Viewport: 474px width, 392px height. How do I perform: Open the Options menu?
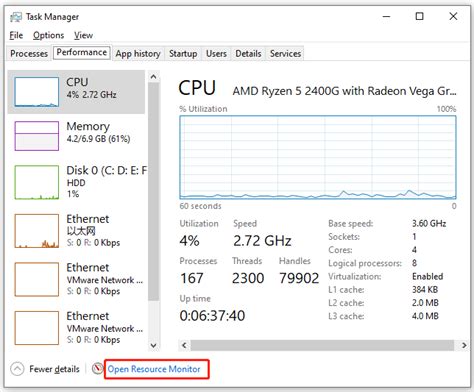48,35
